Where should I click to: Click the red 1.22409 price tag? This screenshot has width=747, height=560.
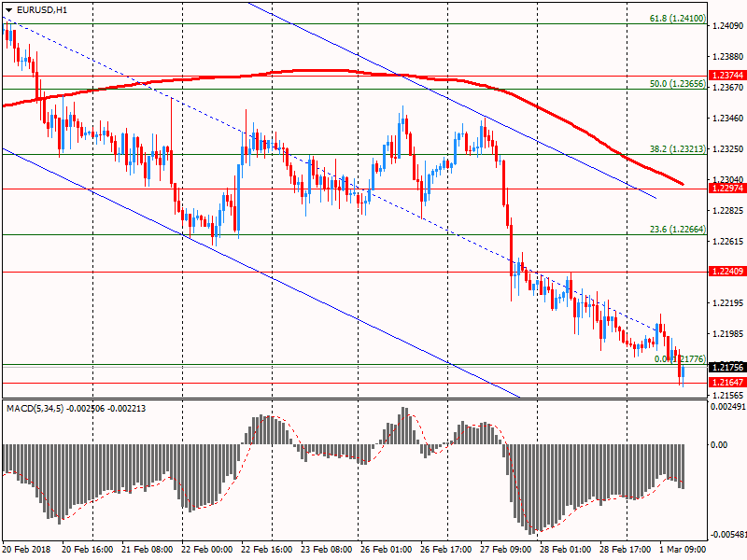tap(726, 272)
